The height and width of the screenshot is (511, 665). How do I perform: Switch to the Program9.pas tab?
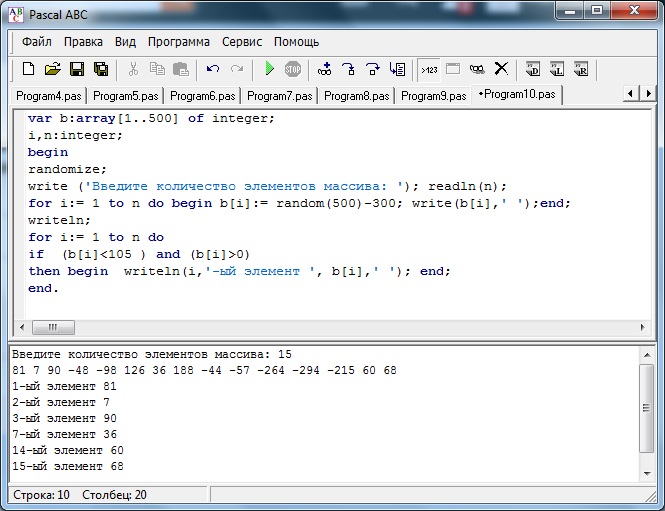(x=434, y=96)
